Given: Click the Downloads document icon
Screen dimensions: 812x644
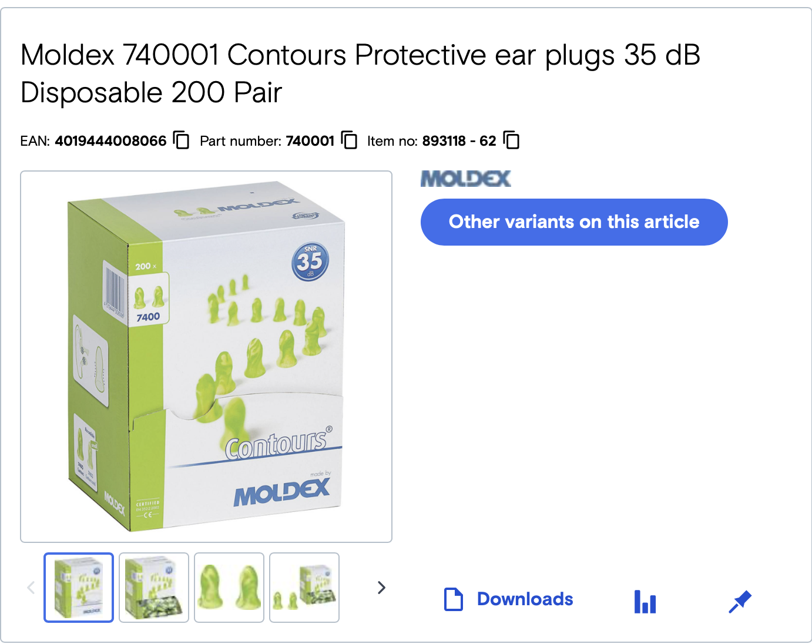Looking at the screenshot, I should pyautogui.click(x=454, y=599).
